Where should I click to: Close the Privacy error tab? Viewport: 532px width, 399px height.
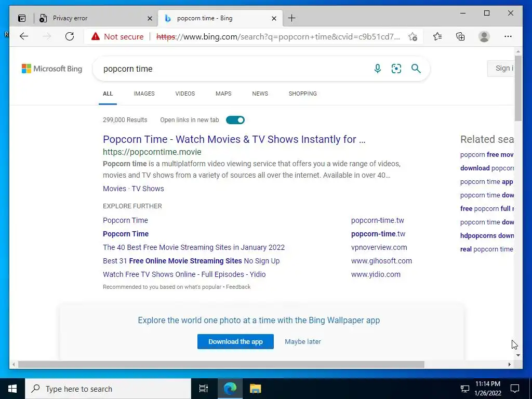pos(150,18)
